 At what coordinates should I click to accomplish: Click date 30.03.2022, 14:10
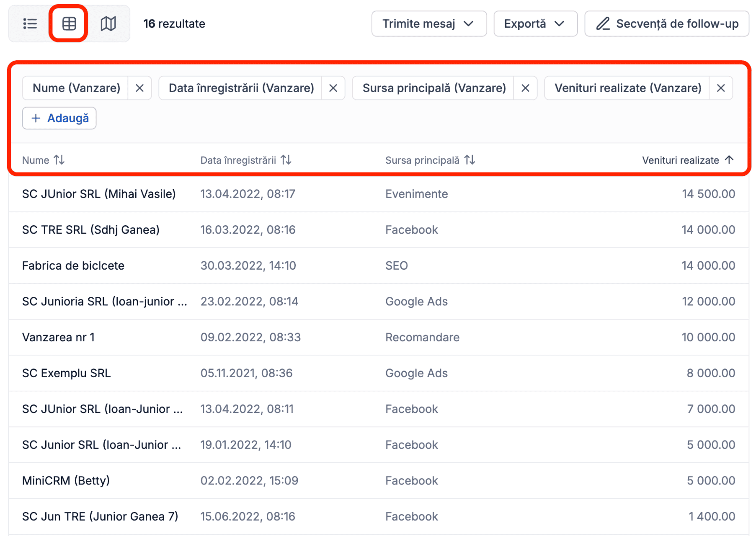click(x=248, y=265)
